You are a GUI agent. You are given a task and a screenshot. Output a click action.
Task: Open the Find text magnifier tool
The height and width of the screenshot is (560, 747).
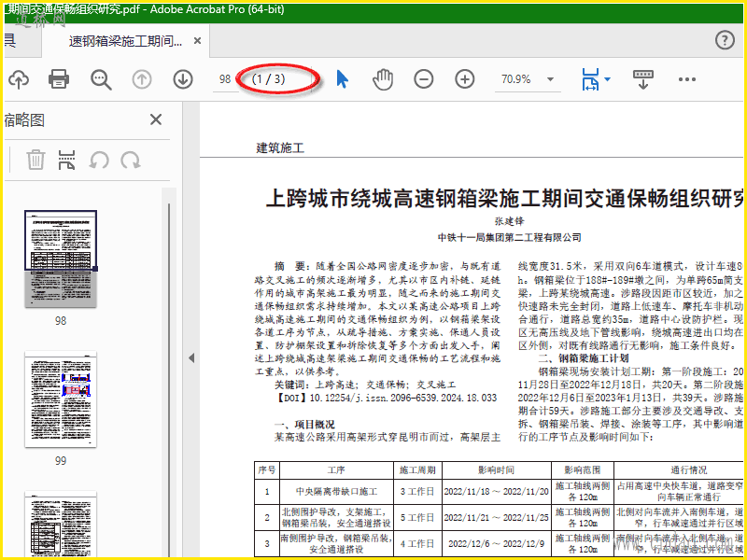tap(101, 79)
